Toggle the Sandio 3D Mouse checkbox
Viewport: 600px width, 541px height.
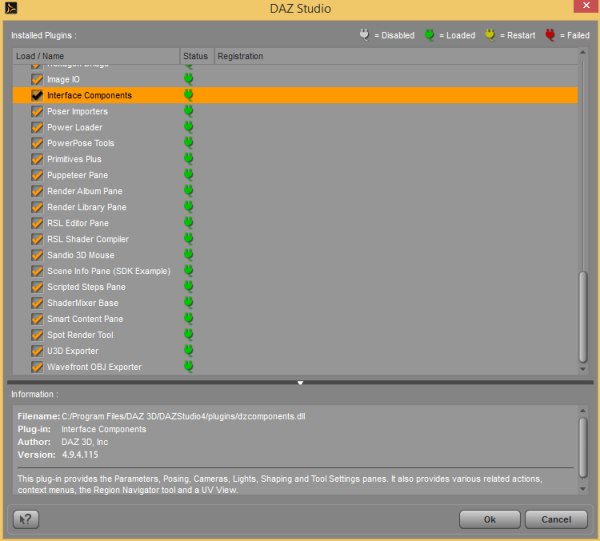click(37, 255)
